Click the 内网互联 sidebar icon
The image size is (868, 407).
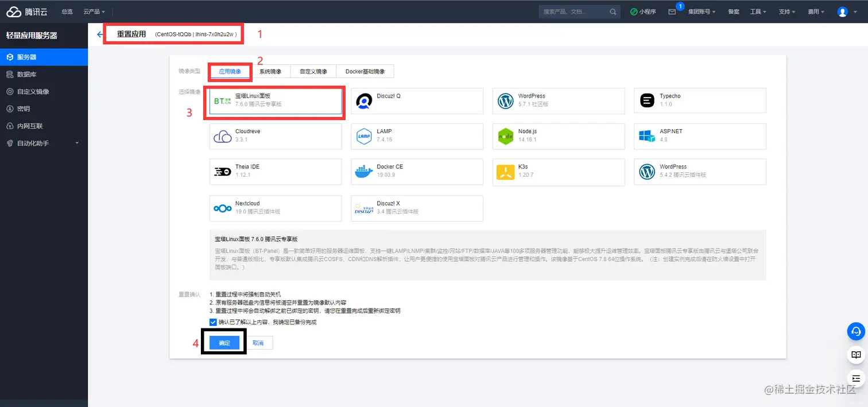[x=10, y=126]
